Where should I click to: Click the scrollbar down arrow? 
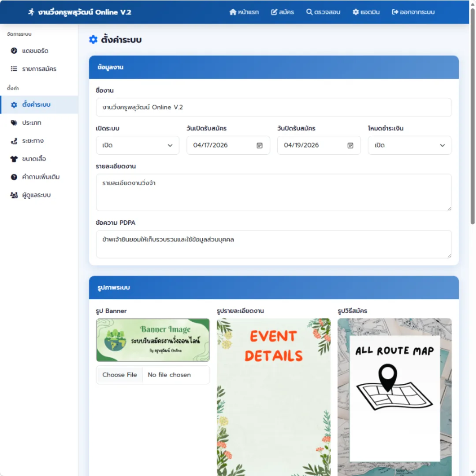click(472, 472)
